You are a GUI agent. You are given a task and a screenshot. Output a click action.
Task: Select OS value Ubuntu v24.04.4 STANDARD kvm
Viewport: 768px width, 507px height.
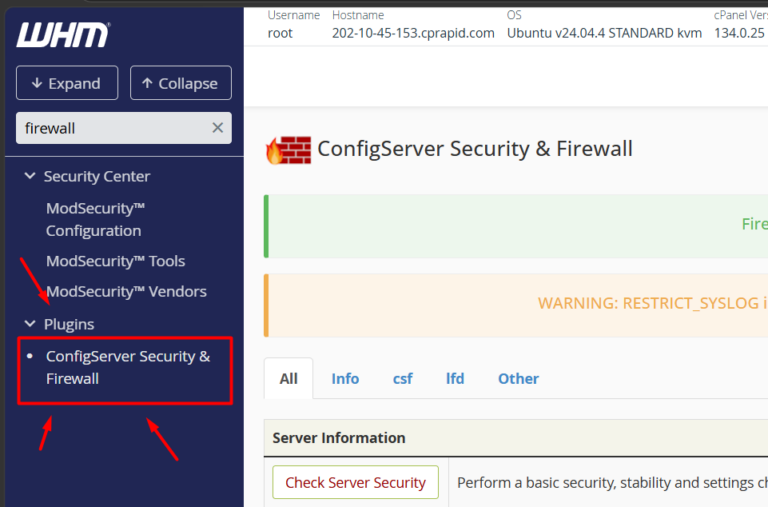[604, 33]
